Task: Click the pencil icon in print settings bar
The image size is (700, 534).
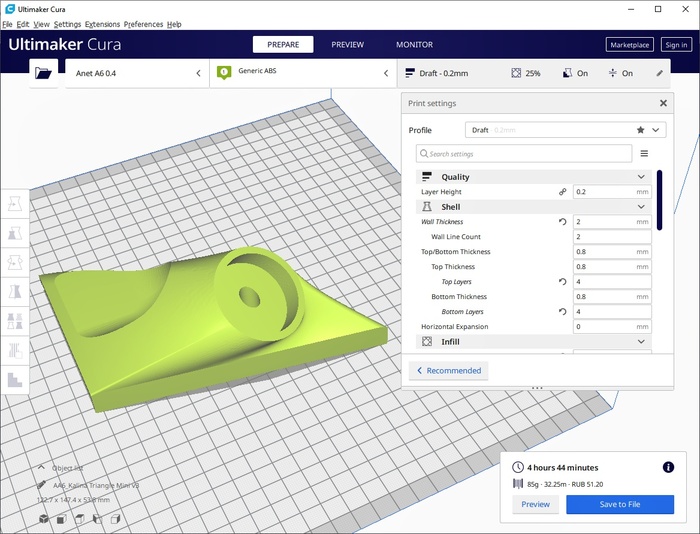Action: pyautogui.click(x=659, y=73)
